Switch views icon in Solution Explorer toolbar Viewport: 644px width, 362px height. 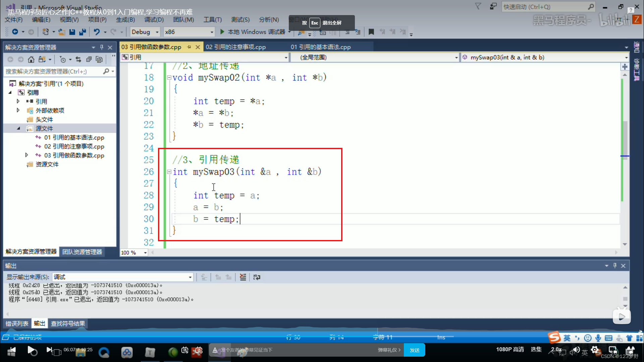click(42, 59)
